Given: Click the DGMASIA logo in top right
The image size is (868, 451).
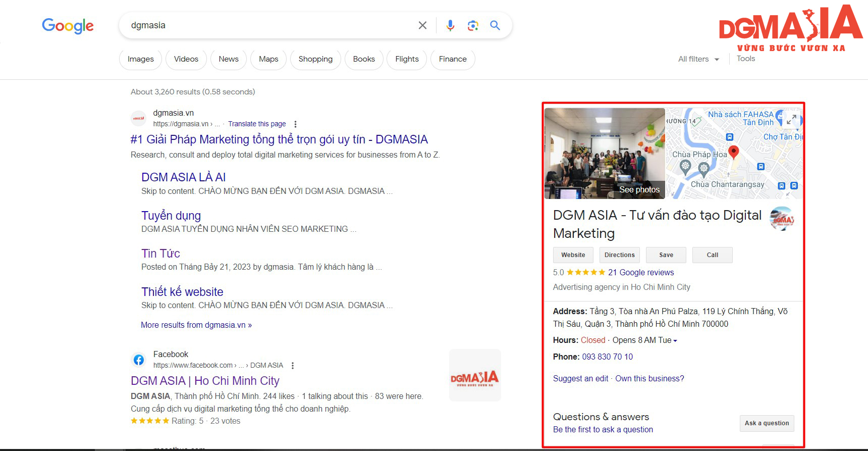Looking at the screenshot, I should click(x=790, y=28).
